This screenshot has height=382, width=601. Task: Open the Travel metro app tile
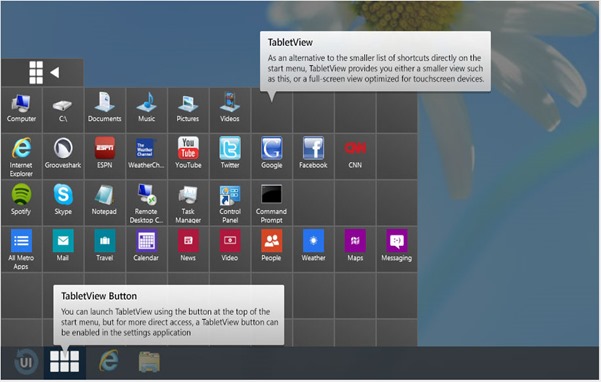105,249
